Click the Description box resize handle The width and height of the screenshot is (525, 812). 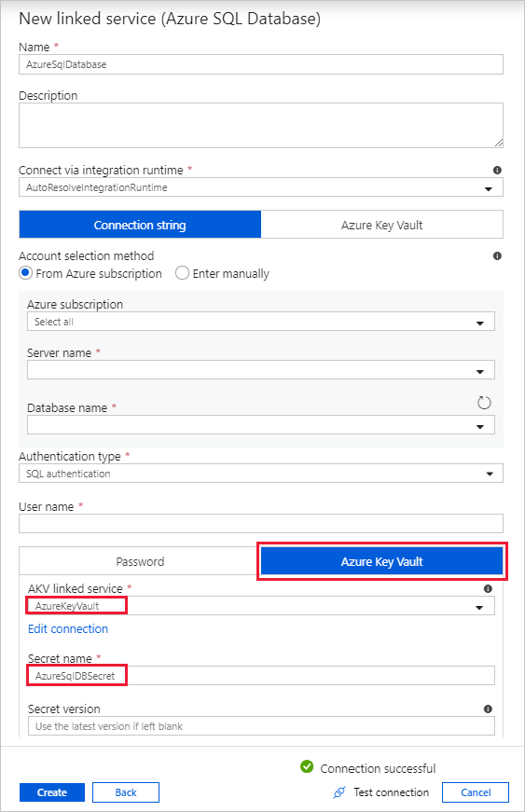499,143
